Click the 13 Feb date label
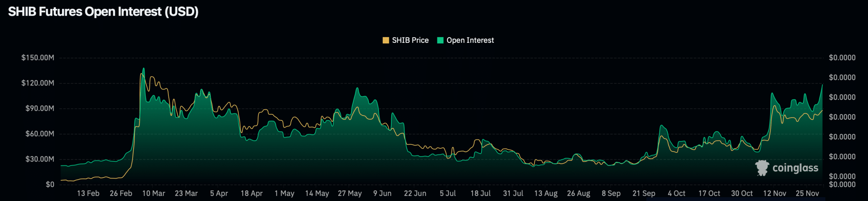 click(x=88, y=194)
